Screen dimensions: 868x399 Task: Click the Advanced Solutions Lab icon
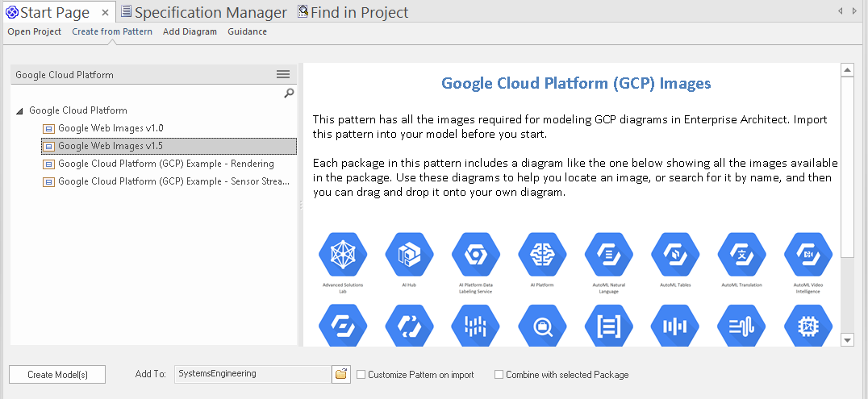(x=343, y=254)
